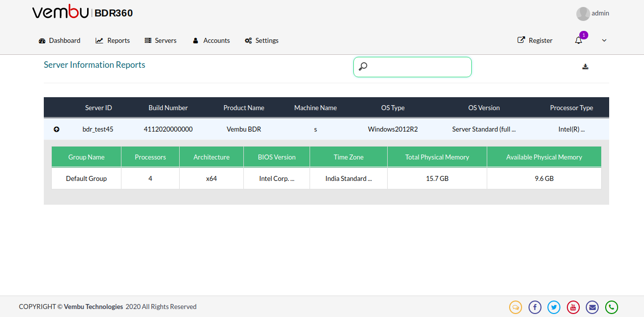644x317 pixels.
Task: Open the chat support icon in footer
Action: click(x=516, y=307)
